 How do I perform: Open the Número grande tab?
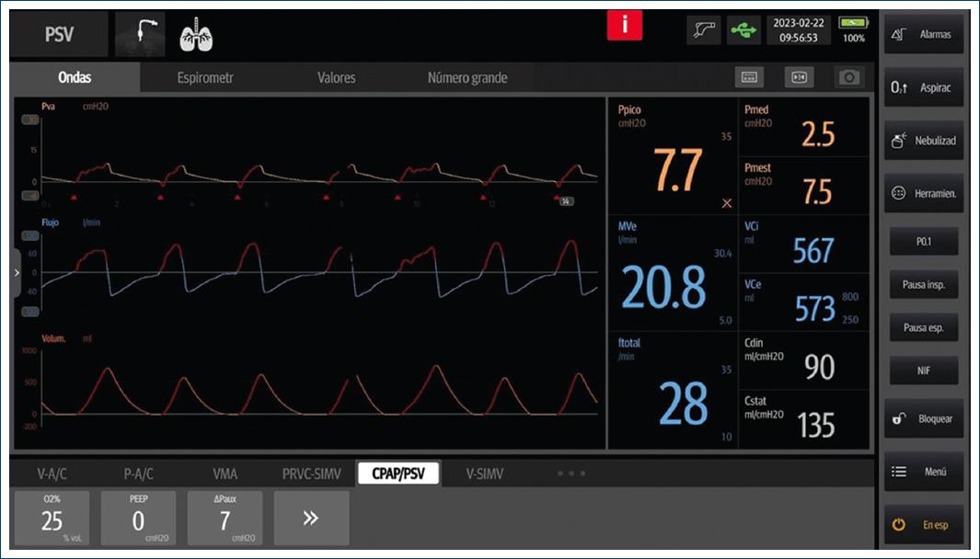[467, 78]
